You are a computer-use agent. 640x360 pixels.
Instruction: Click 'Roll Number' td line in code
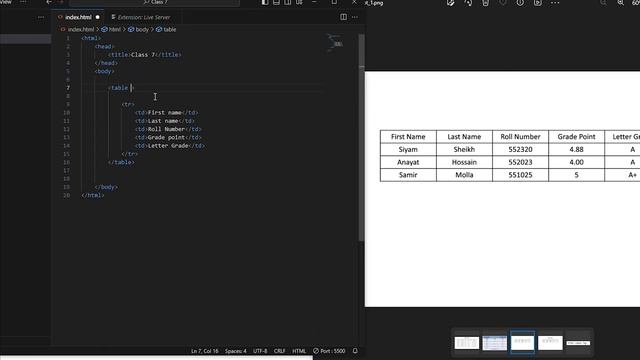click(168, 129)
